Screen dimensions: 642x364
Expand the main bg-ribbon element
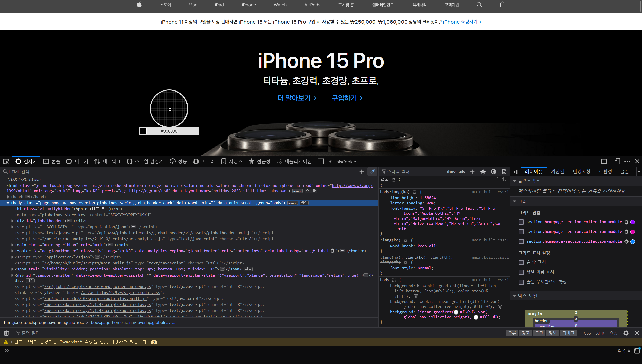pyautogui.click(x=12, y=245)
